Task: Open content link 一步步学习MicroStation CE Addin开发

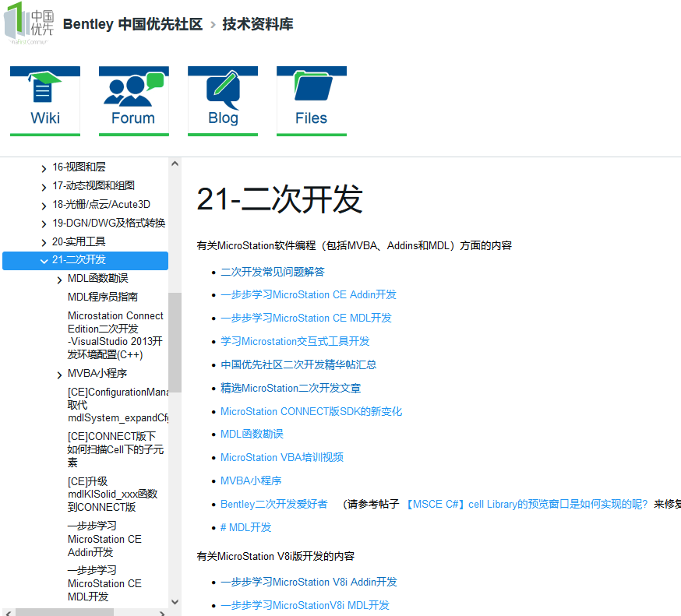Action: [x=309, y=294]
